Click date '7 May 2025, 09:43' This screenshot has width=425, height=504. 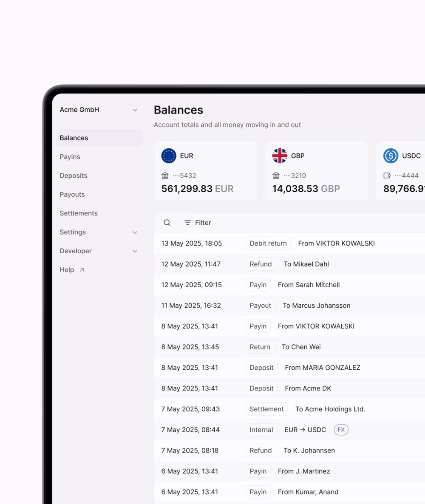click(x=190, y=409)
